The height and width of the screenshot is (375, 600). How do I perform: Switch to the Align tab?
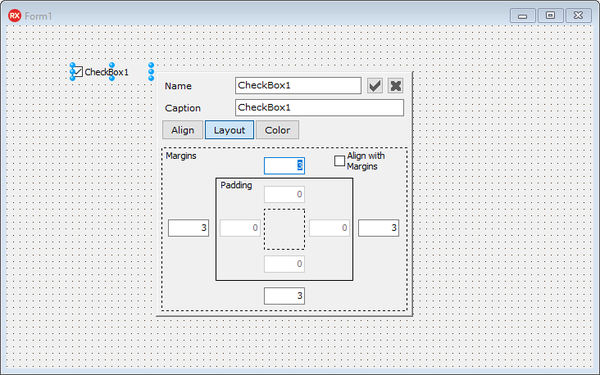click(x=183, y=130)
